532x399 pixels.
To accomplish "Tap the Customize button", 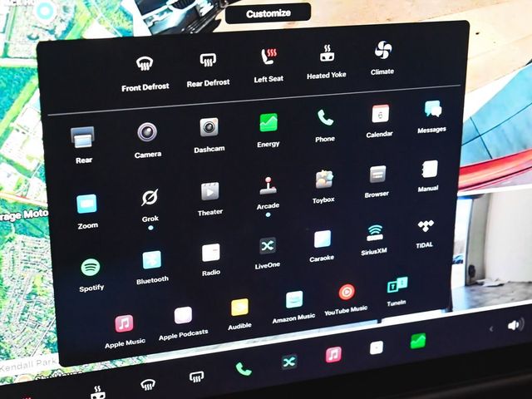I will [x=268, y=13].
